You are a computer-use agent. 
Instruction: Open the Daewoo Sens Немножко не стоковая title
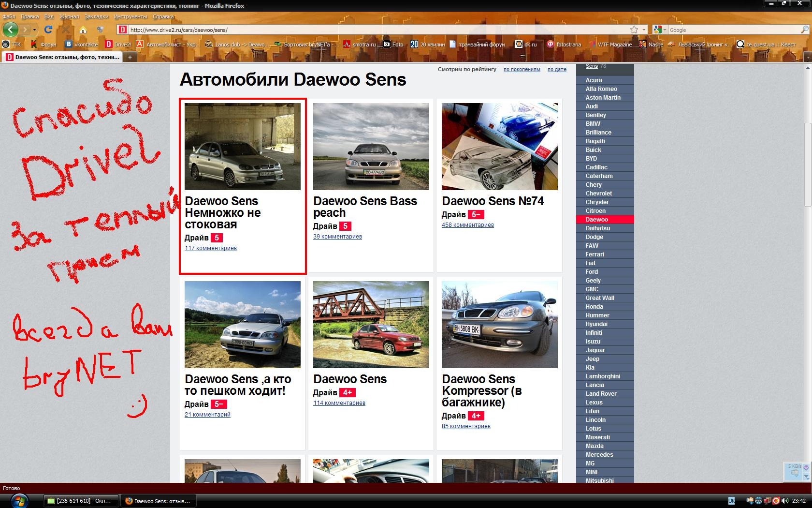click(222, 213)
